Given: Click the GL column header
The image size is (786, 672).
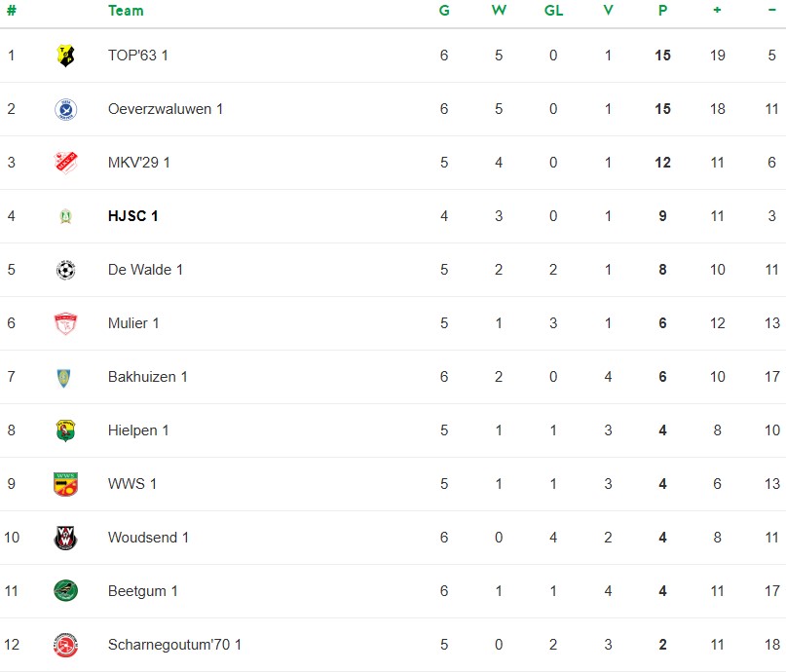Looking at the screenshot, I should tap(553, 11).
